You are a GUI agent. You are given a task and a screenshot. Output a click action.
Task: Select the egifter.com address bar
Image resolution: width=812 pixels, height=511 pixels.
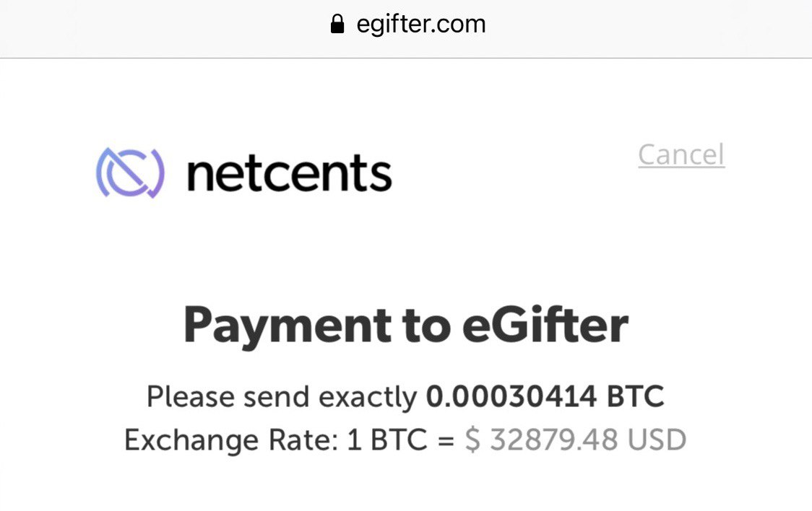tap(421, 23)
